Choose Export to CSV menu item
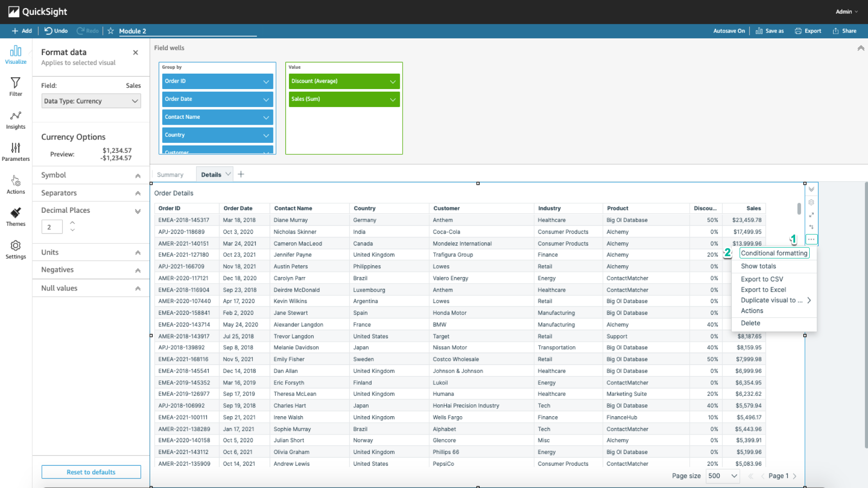Image resolution: width=868 pixels, height=488 pixels. click(762, 279)
